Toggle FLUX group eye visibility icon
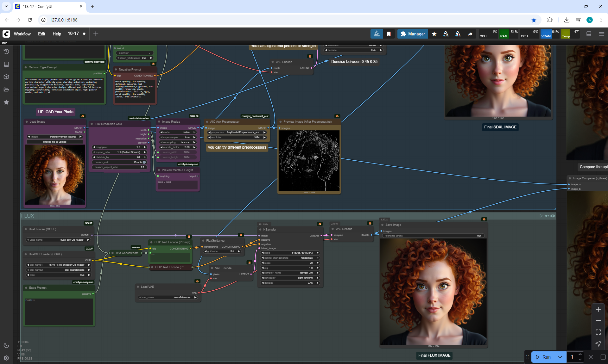The image size is (608, 364). point(553,216)
